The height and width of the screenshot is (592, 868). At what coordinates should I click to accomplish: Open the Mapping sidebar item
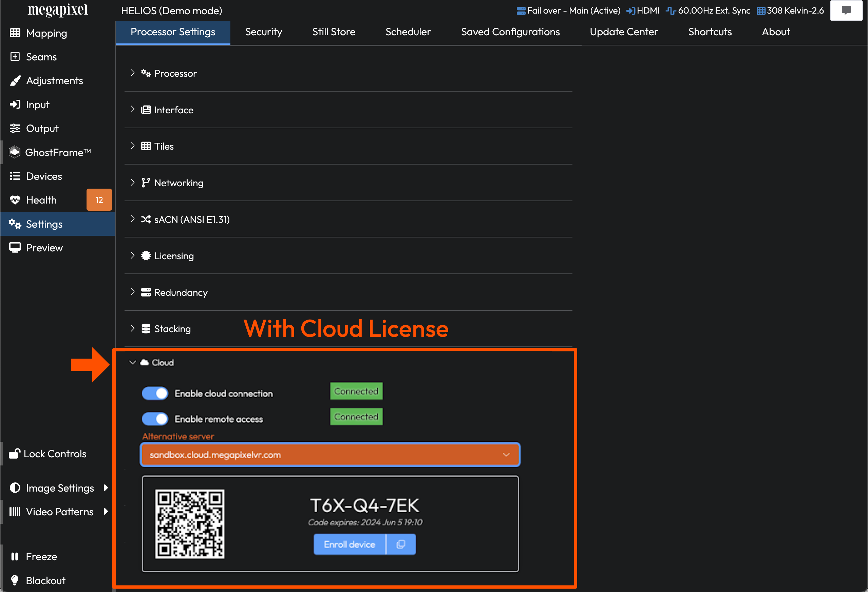pos(57,33)
